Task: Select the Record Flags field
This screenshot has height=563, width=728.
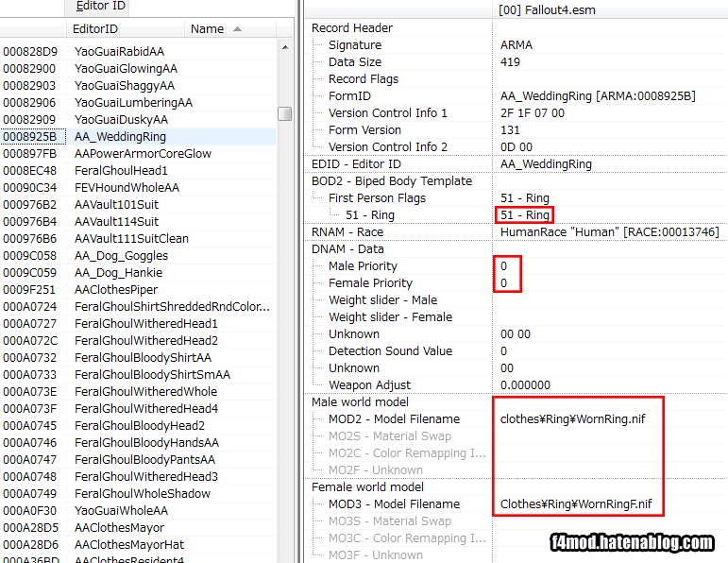Action: (364, 79)
